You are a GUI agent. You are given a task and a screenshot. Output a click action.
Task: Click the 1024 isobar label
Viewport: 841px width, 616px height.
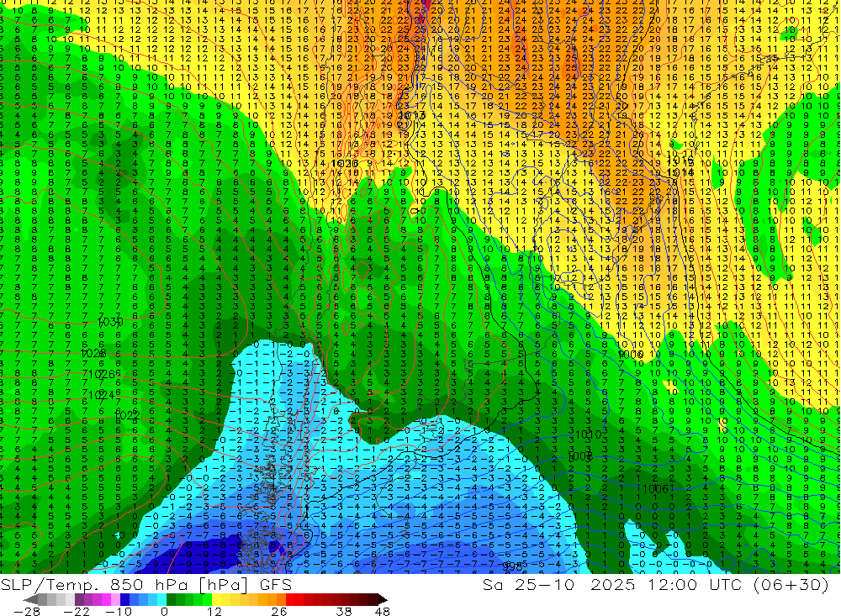tap(100, 396)
